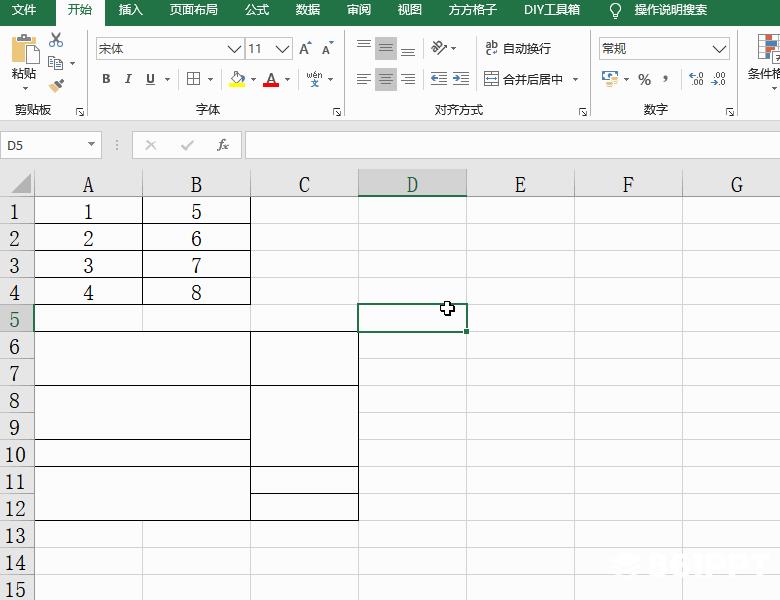This screenshot has height=600, width=780.
Task: Open the 宋体 font name dropdown
Action: pyautogui.click(x=234, y=49)
